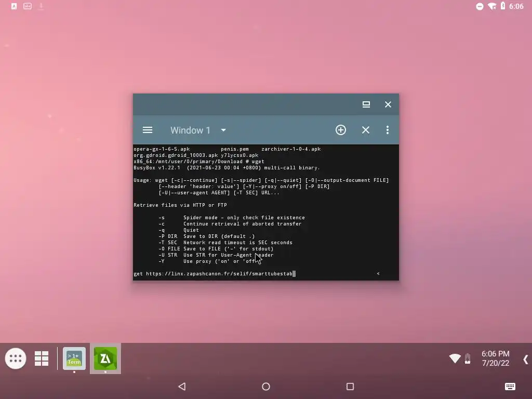Click the status bar battery indicator
The width and height of the screenshot is (532, 399).
coord(503,6)
